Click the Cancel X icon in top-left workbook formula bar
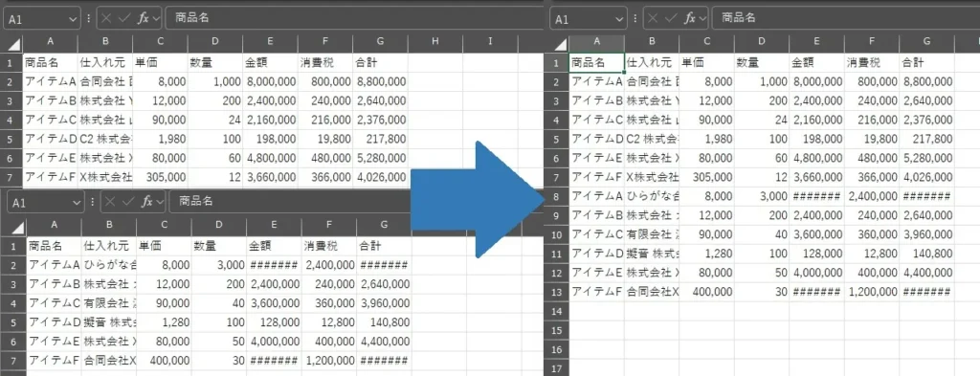This screenshot has height=376, width=980. click(x=107, y=18)
